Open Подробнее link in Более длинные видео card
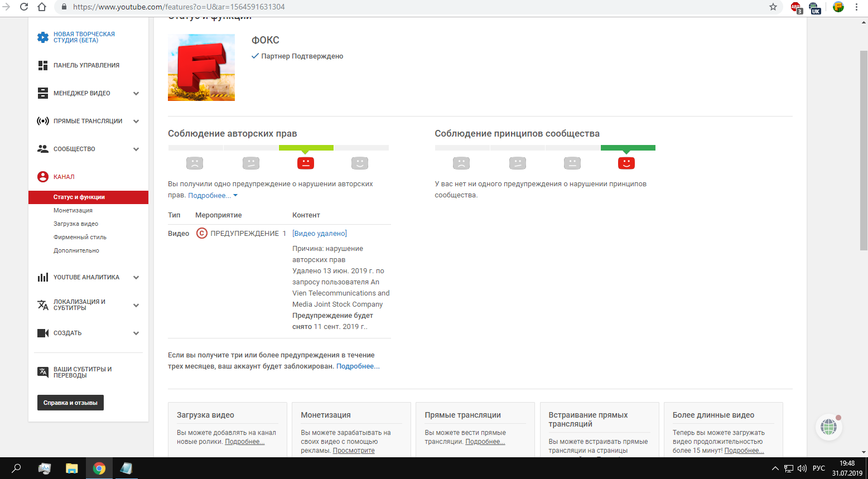 point(744,451)
